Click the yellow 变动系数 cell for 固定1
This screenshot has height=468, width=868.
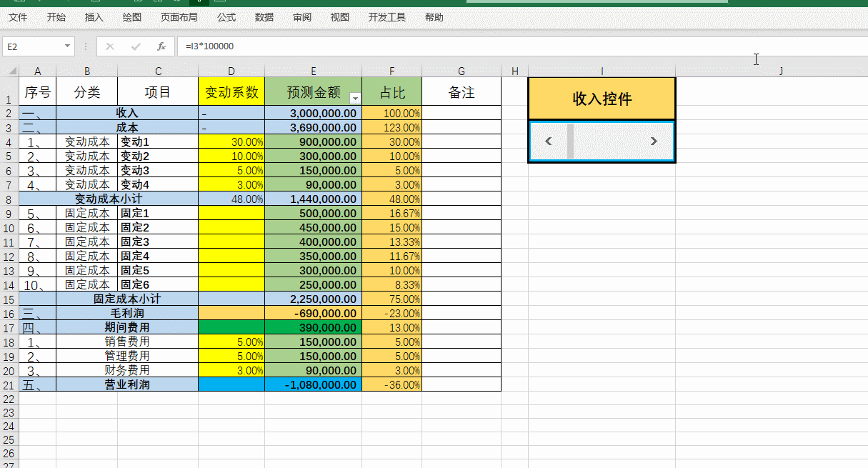(231, 213)
